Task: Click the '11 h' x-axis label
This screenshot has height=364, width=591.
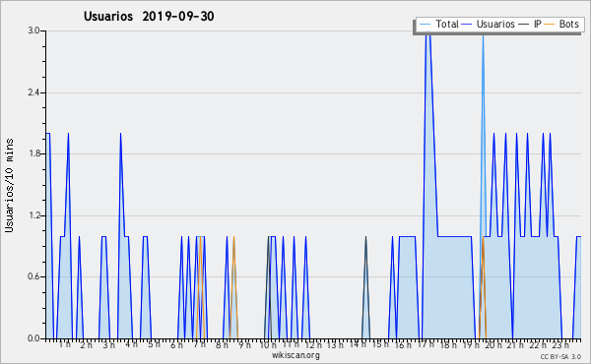Action: click(x=291, y=344)
